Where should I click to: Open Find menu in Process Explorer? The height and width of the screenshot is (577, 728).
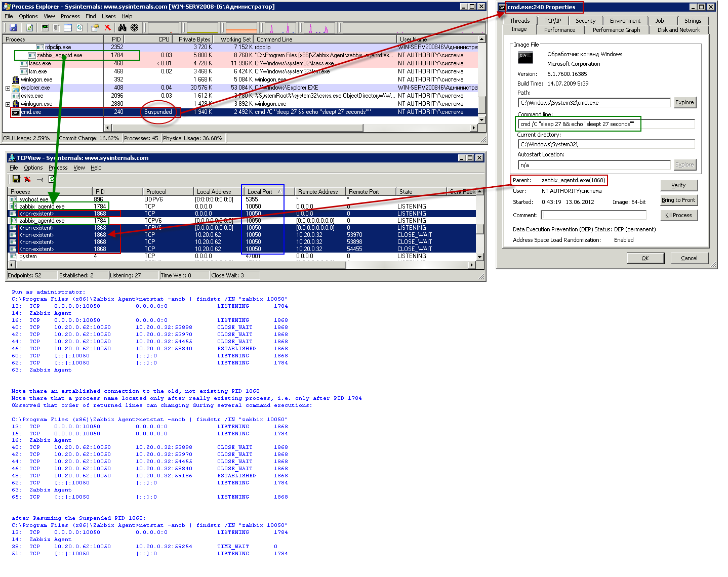click(x=91, y=16)
